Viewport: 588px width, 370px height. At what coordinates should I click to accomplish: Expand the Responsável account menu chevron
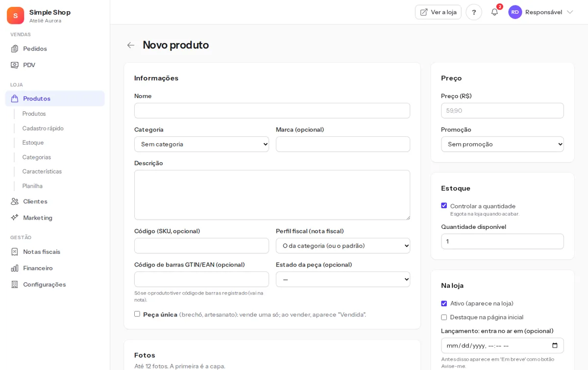point(570,12)
